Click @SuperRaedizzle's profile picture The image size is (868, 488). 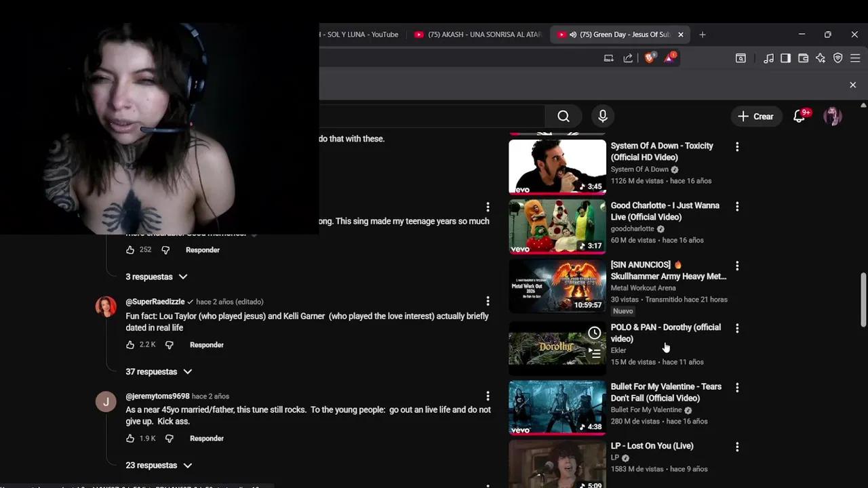(x=106, y=307)
